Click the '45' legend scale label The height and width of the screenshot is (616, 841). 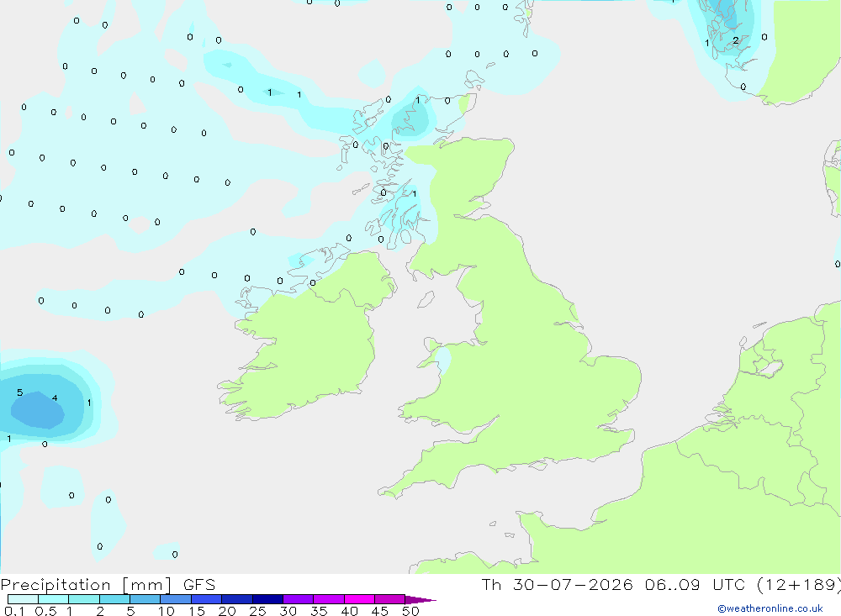tap(380, 611)
